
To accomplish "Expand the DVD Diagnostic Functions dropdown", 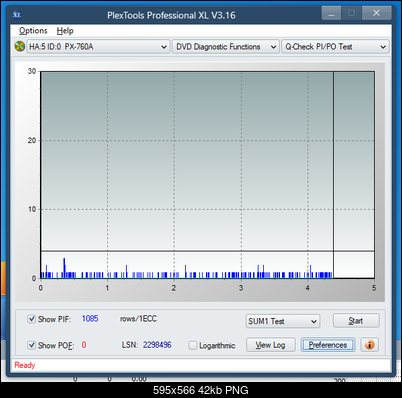I will 226,47.
